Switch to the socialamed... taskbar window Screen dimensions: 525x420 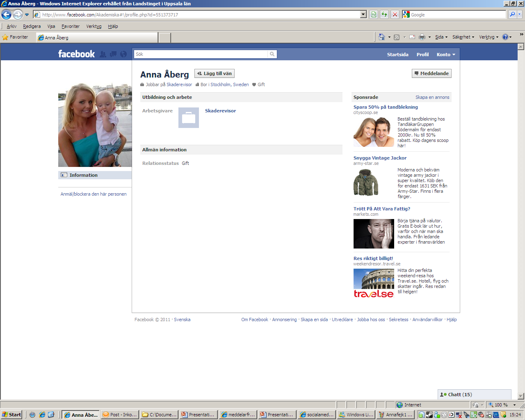click(x=317, y=415)
